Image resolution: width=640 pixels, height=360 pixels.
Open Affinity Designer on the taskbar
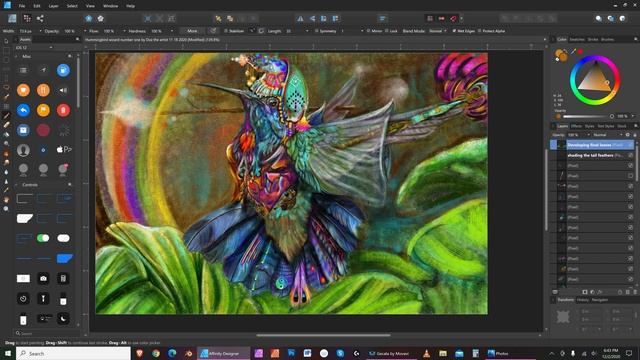pos(224,353)
